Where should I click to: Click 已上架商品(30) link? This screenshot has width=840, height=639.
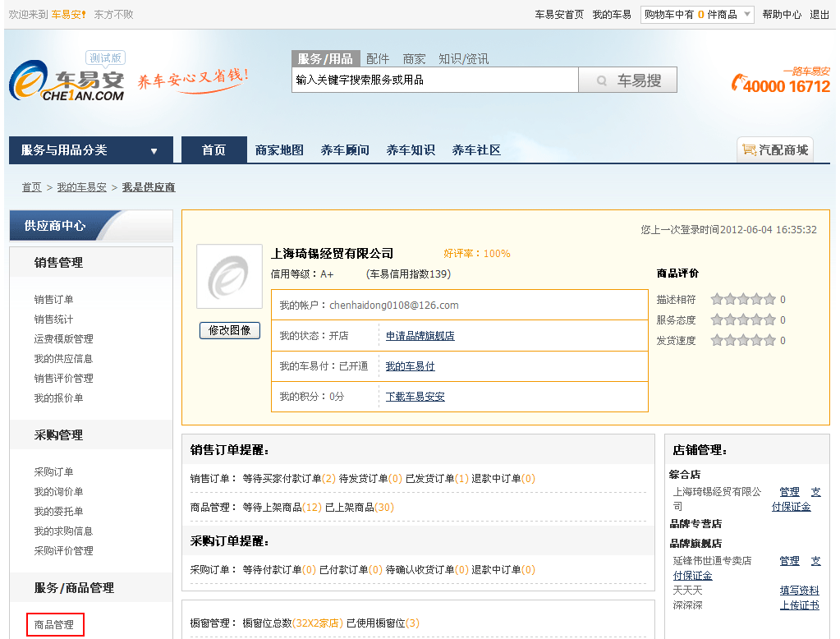click(360, 508)
